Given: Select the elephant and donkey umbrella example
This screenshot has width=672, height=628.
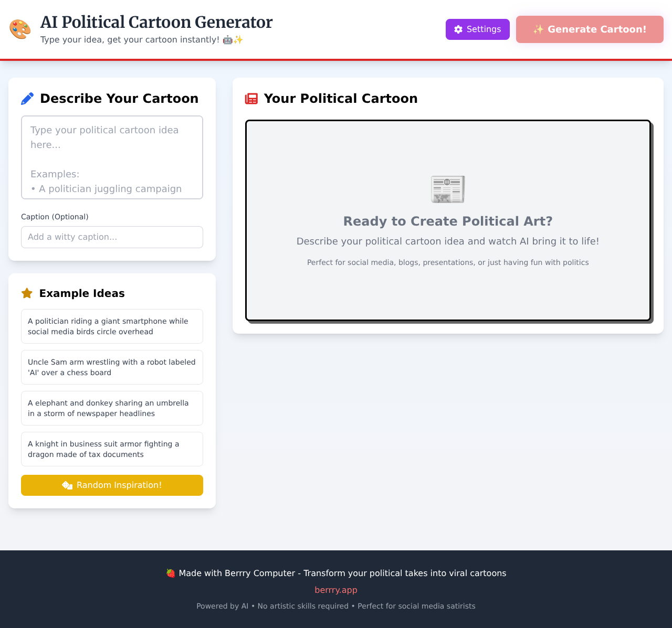Looking at the screenshot, I should [112, 408].
